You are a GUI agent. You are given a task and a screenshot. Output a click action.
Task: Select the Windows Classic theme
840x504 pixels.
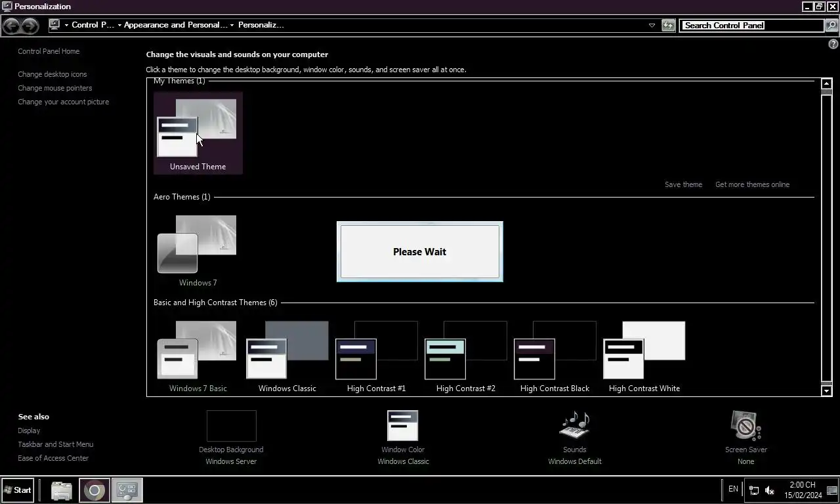click(x=287, y=356)
